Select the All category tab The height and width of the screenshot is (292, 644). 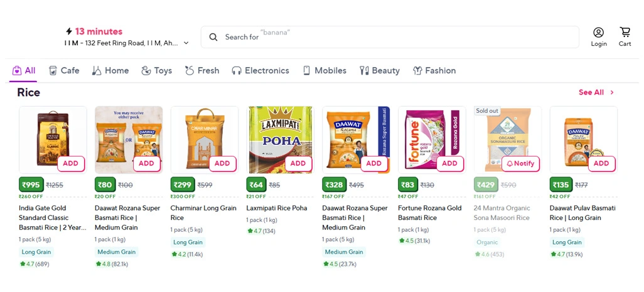click(24, 71)
